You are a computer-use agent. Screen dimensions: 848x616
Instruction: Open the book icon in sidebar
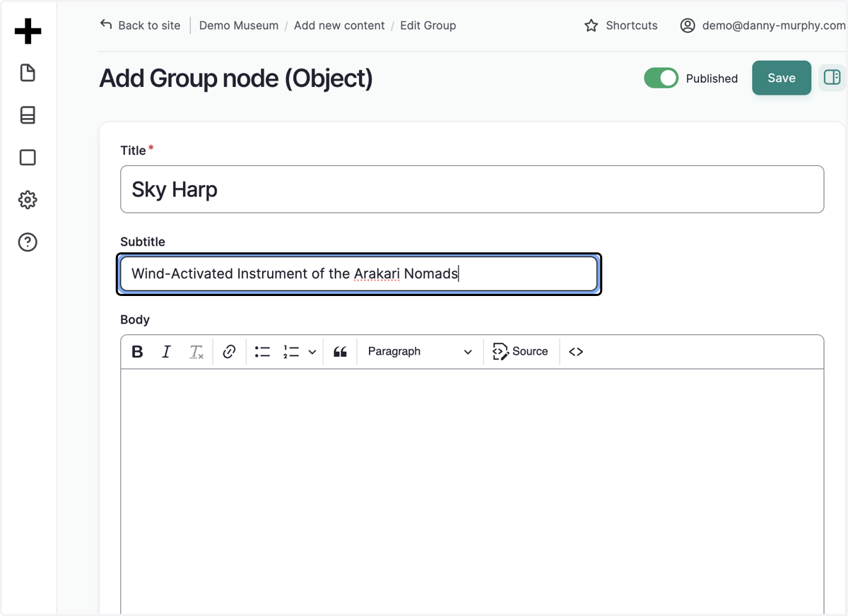pyautogui.click(x=28, y=115)
